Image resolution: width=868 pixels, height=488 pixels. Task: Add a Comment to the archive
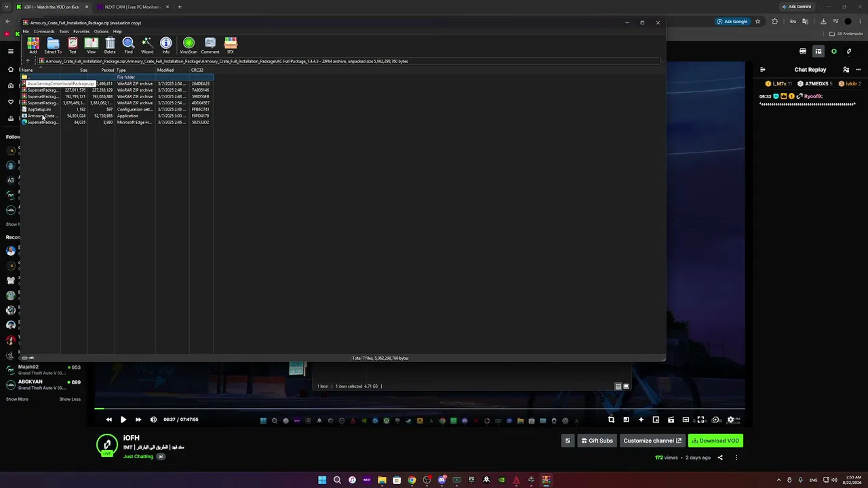210,45
